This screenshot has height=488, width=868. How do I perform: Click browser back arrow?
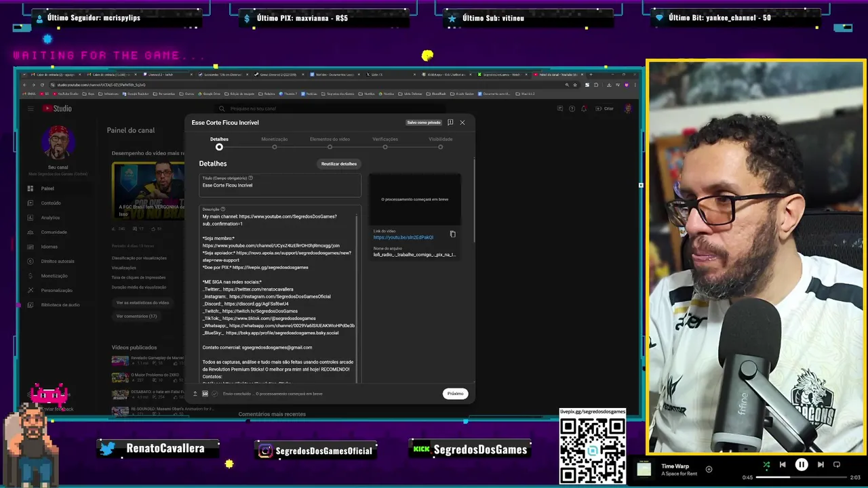[24, 85]
